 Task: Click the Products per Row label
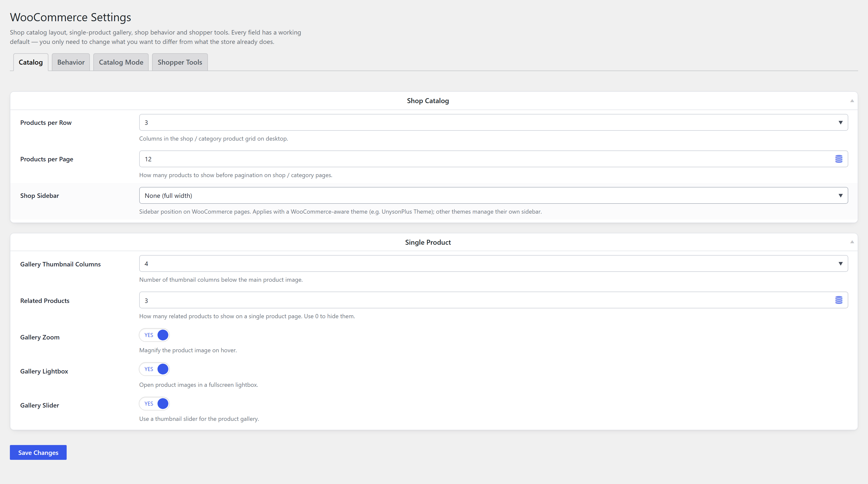point(46,123)
